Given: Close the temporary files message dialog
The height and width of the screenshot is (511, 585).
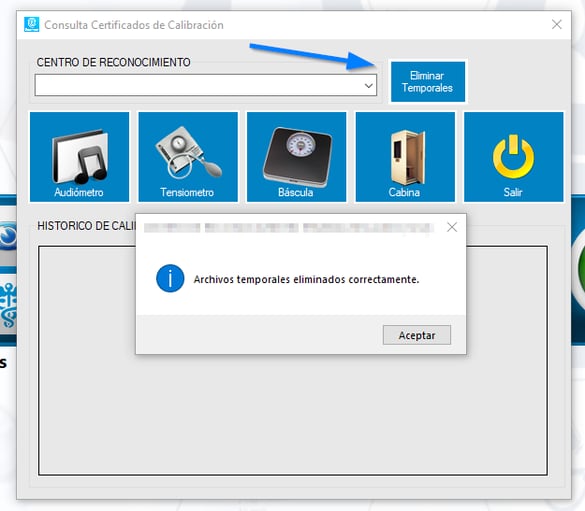Looking at the screenshot, I should tap(452, 227).
